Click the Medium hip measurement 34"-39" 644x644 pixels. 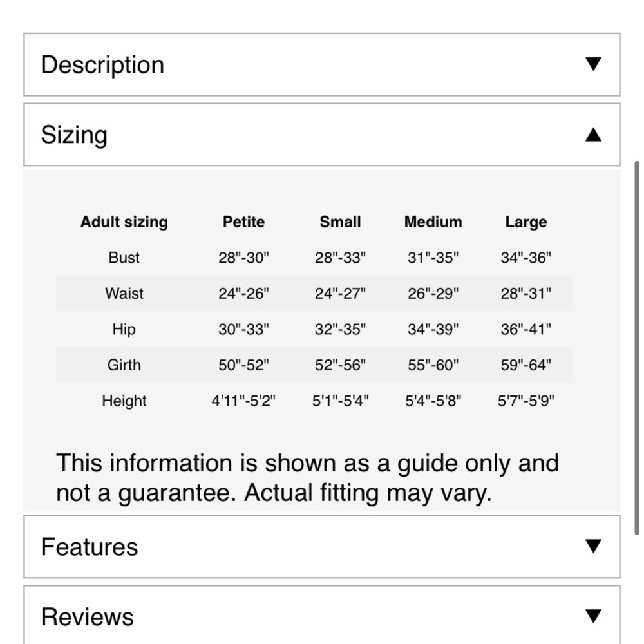pos(433,329)
